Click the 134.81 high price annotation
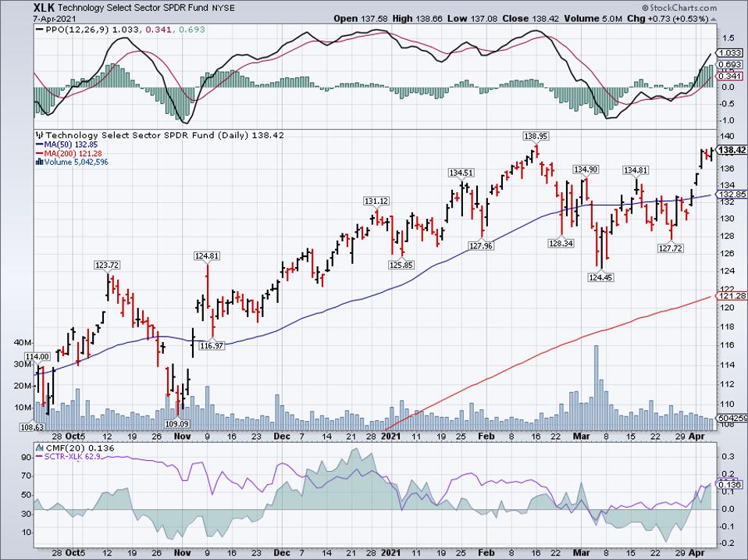The width and height of the screenshot is (748, 560). tap(636, 170)
